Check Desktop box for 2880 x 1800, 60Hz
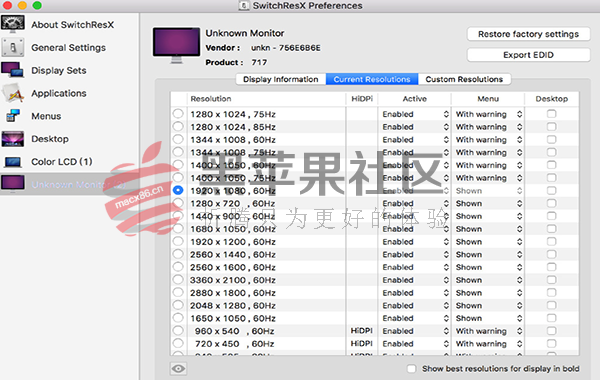The height and width of the screenshot is (380, 600). click(551, 292)
